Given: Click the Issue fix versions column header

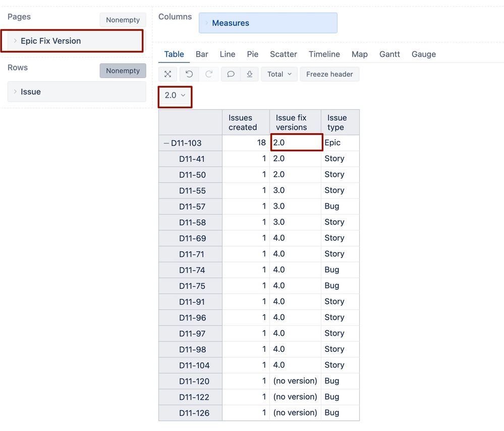Looking at the screenshot, I should click(x=295, y=122).
